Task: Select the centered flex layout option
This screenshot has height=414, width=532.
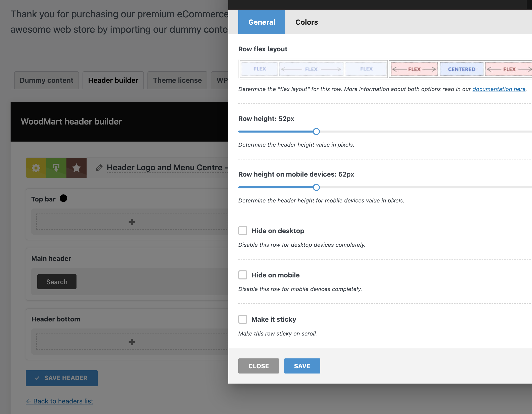Action: coord(461,69)
